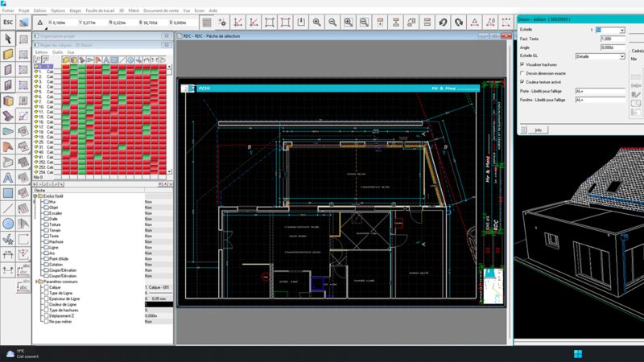Screen dimensions: 644x362
Task: Click the Epaisseur de Ligne value 0,05 mm
Action: [159, 298]
